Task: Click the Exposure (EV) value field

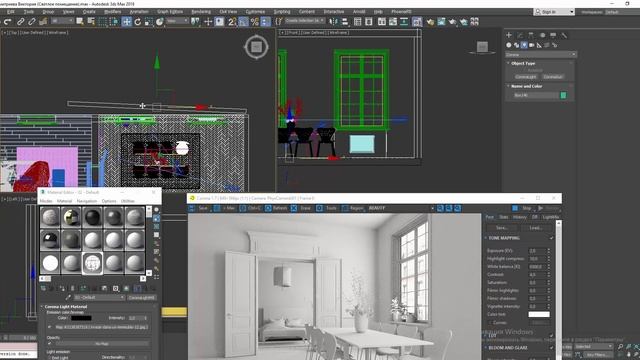Action: (x=538, y=251)
